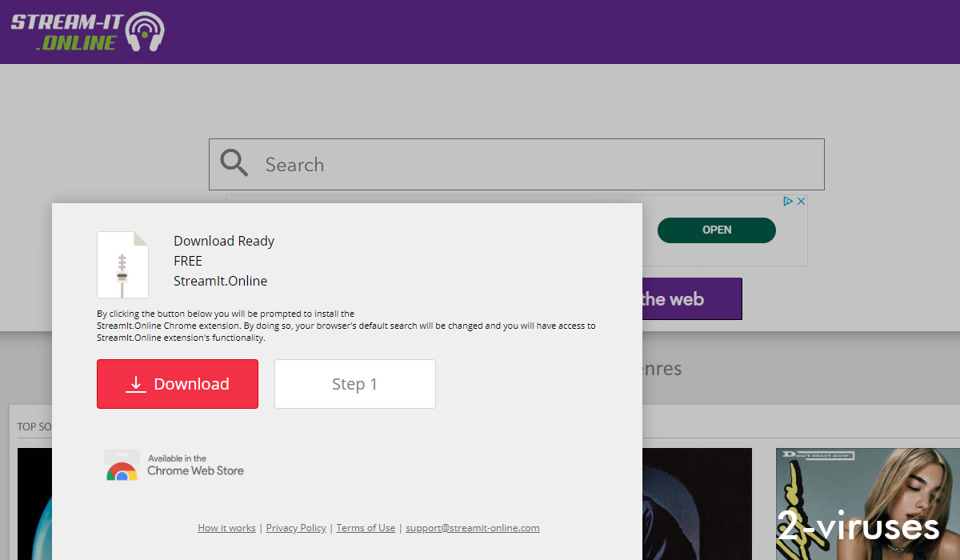Click the Step 1 button
This screenshot has width=960, height=560.
[354, 384]
